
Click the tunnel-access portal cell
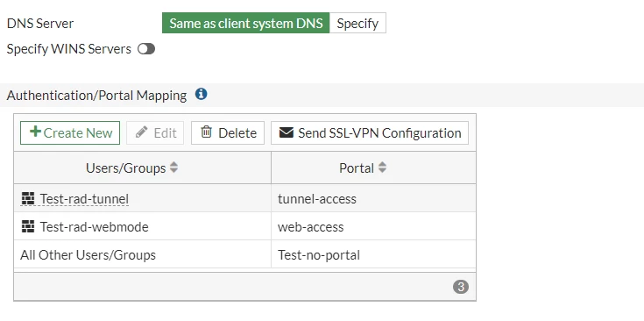(373, 198)
